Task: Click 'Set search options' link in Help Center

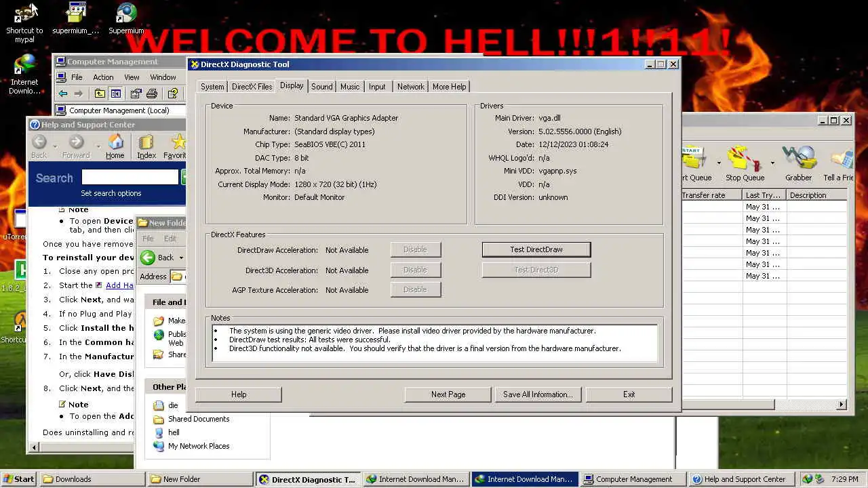Action: pos(111,193)
